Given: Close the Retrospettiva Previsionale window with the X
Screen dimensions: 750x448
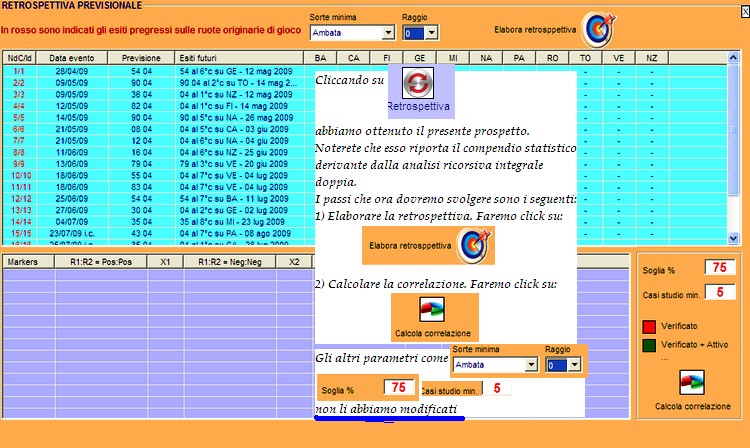Looking at the screenshot, I should point(745,11).
